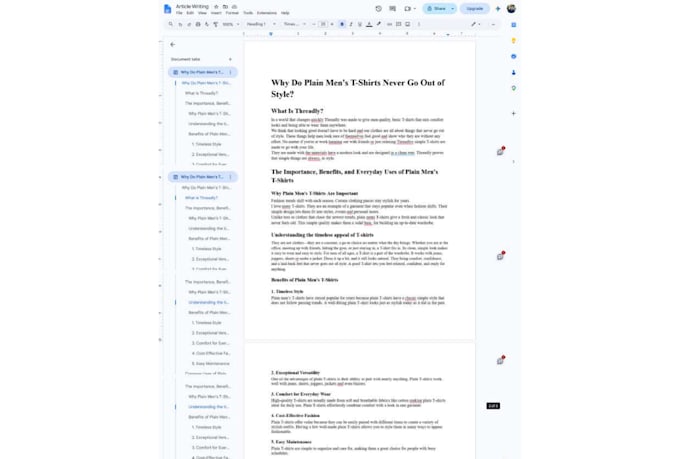680x459 pixels.
Task: Add a comment from toolbar
Action: [x=399, y=24]
